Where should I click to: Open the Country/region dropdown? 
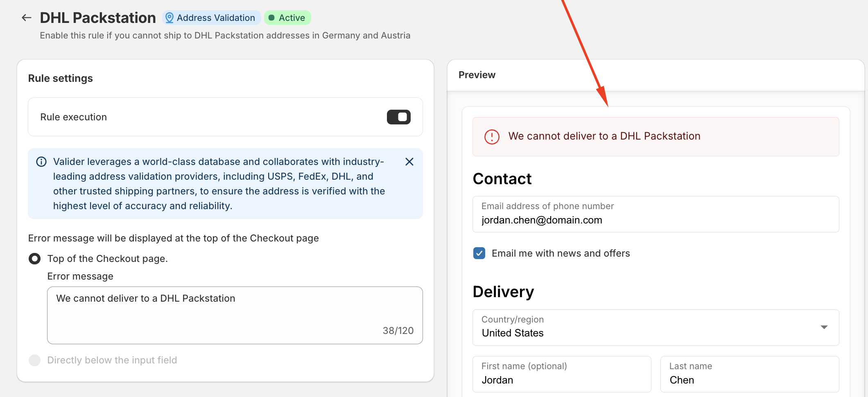click(656, 327)
